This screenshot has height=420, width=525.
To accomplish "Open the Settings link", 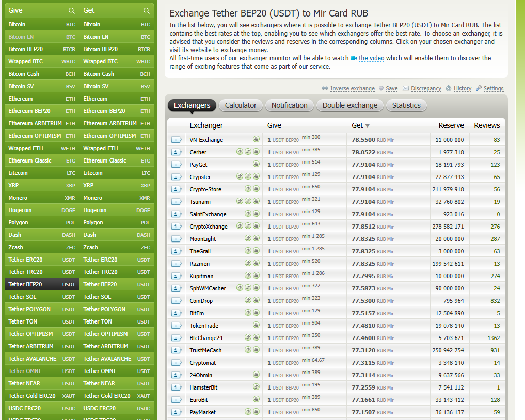I will coord(493,88).
